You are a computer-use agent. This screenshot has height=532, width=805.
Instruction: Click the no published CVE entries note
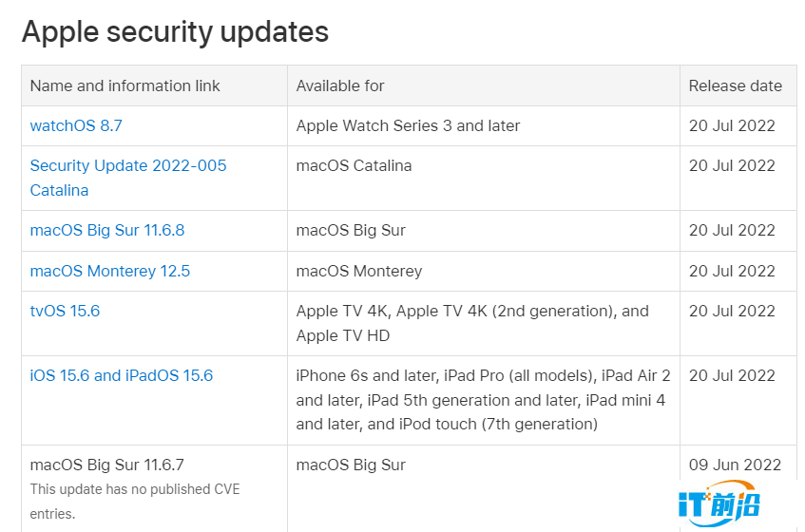pyautogui.click(x=135, y=502)
